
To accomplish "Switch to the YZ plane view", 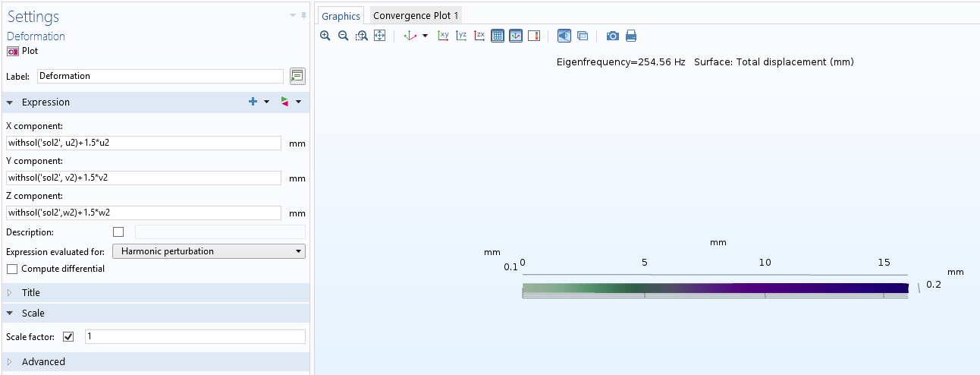I will pos(461,36).
